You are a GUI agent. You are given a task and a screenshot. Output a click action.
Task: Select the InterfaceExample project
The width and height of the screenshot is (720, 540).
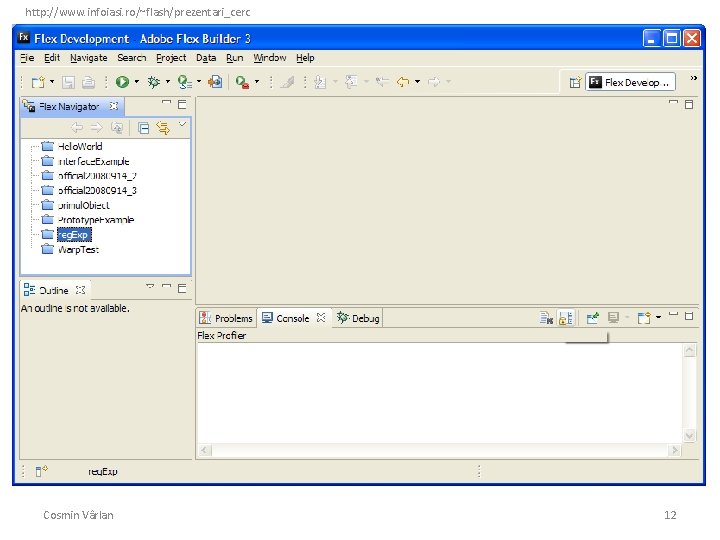(94, 161)
